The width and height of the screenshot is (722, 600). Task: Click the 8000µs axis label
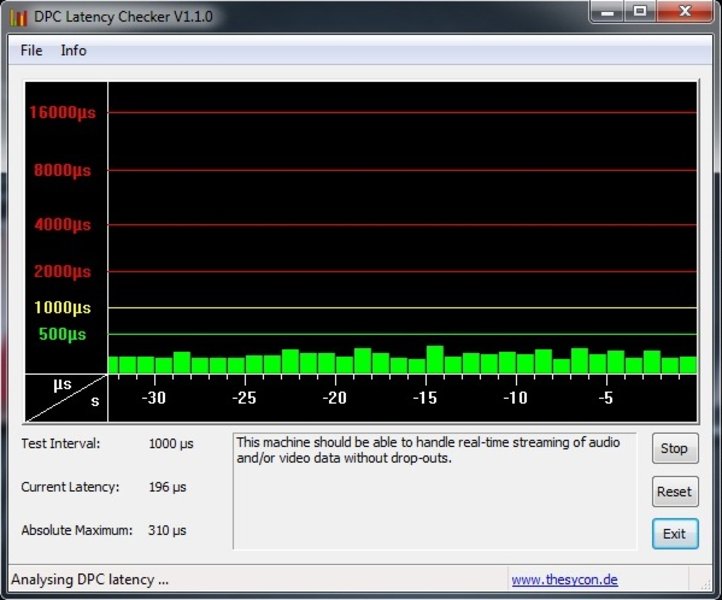63,170
